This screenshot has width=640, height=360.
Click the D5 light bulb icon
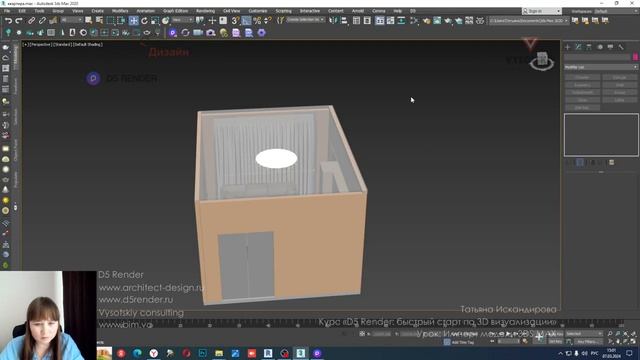coord(223,33)
